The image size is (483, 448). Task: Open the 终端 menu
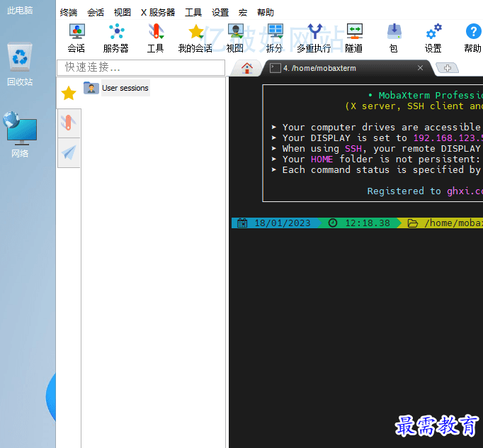(69, 13)
